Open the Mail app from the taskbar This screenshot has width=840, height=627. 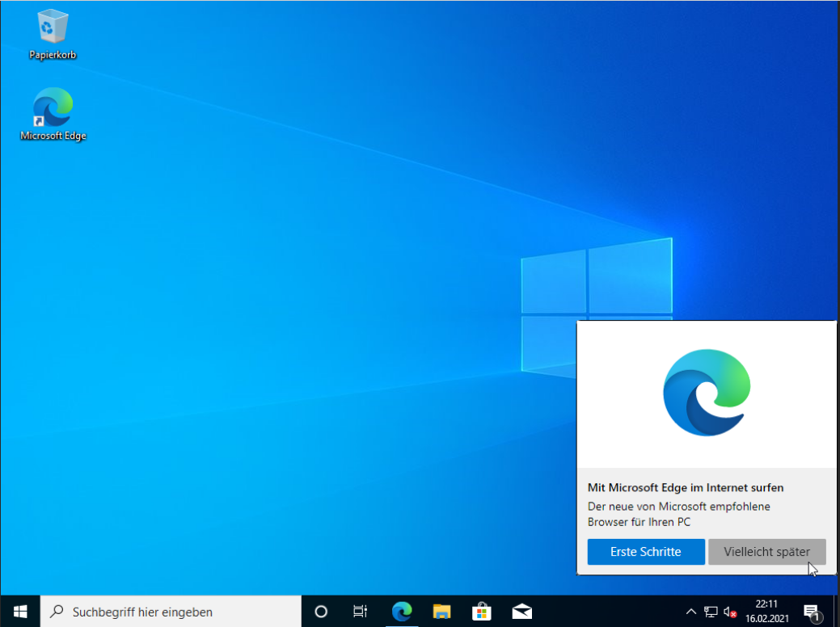click(521, 612)
